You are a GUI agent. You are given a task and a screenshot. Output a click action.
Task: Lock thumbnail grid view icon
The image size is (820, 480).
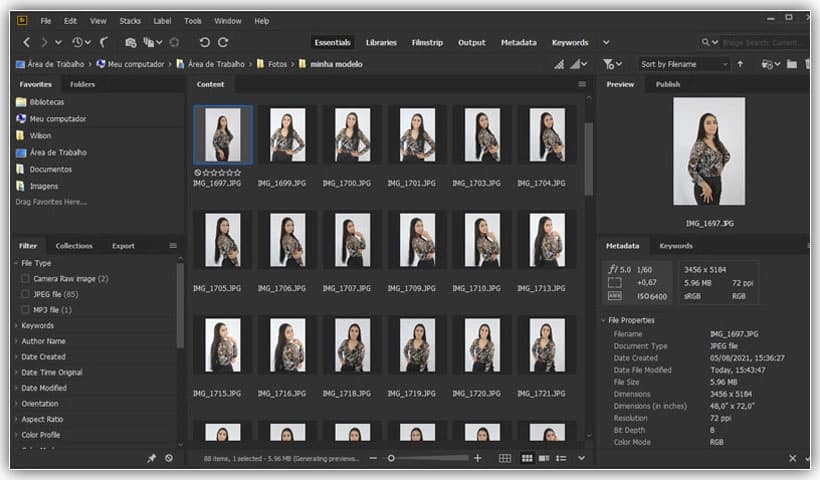point(505,458)
